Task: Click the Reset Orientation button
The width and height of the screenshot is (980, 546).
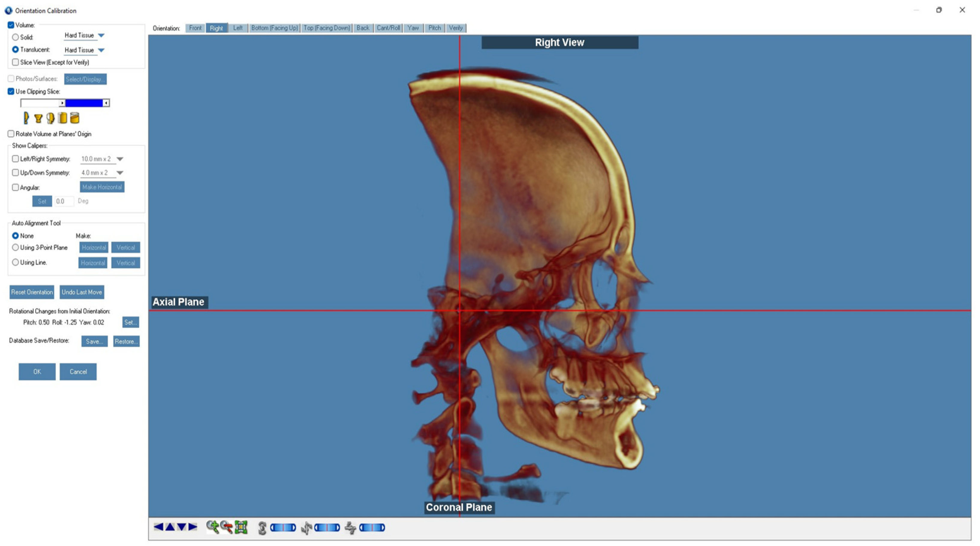Action: click(31, 292)
